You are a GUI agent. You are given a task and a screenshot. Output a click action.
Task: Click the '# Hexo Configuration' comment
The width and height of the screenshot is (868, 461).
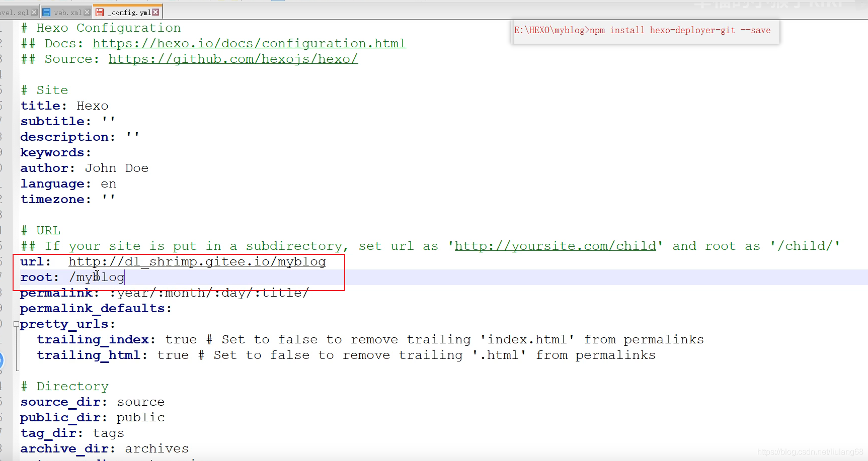click(101, 28)
